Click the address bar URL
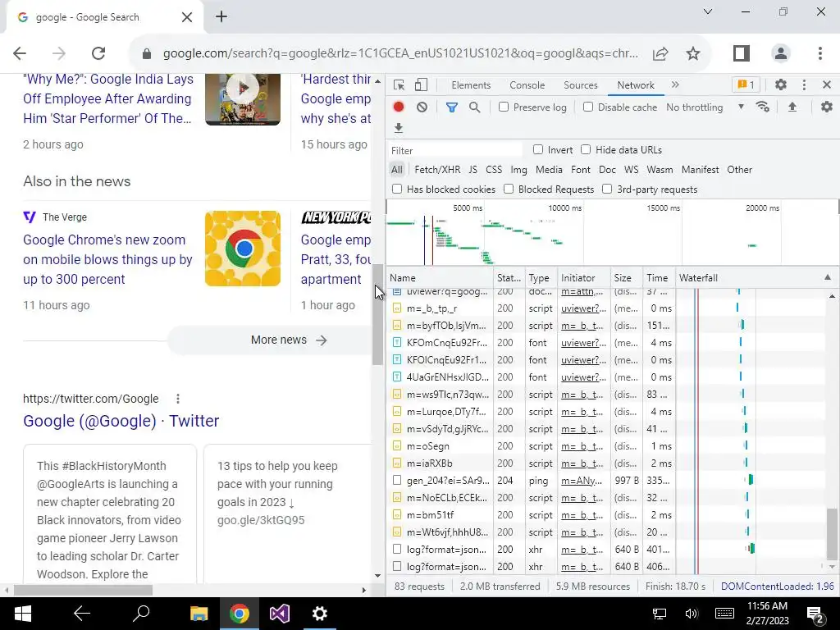Image resolution: width=840 pixels, height=630 pixels. coord(400,53)
